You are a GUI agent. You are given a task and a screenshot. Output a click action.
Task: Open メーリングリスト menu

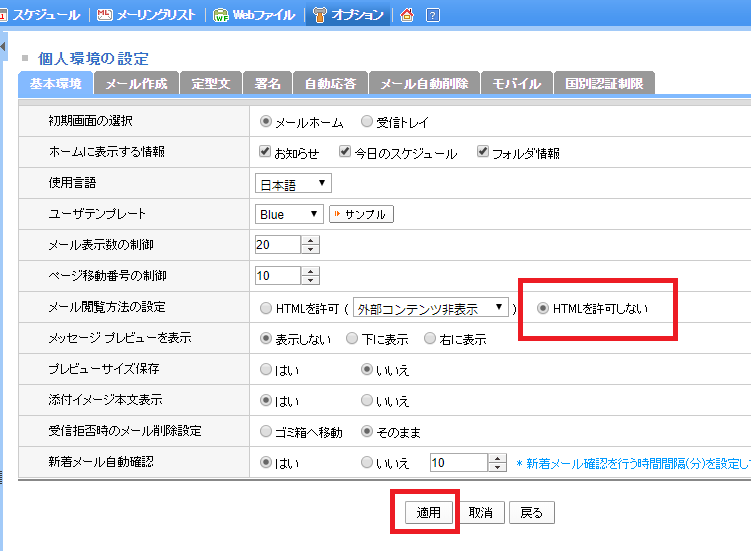point(156,15)
